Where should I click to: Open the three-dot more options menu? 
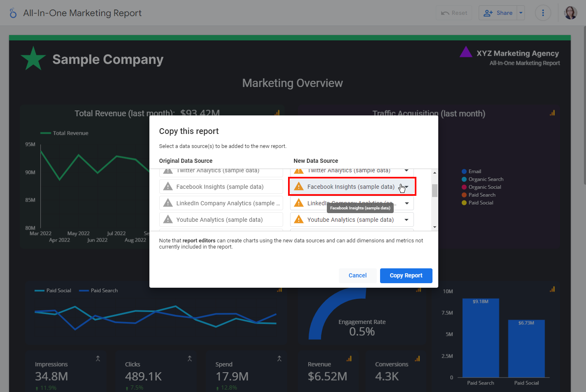coord(543,13)
